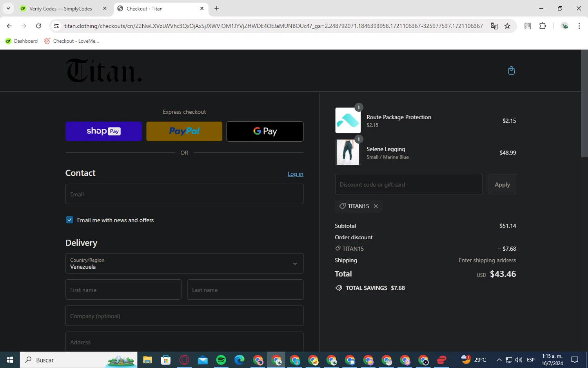
Task: Click the Company (optional) field
Action: [x=184, y=316]
